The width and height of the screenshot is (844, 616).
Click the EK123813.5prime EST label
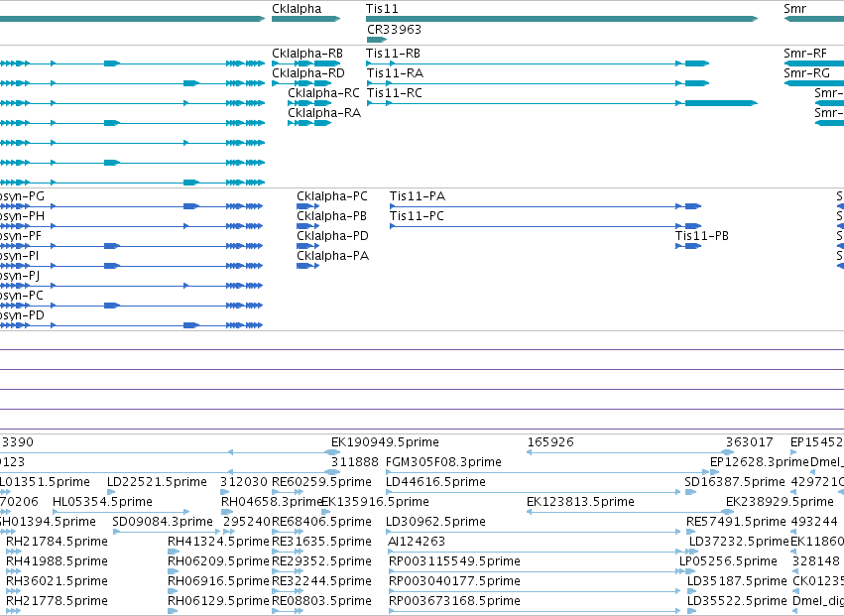tap(581, 502)
